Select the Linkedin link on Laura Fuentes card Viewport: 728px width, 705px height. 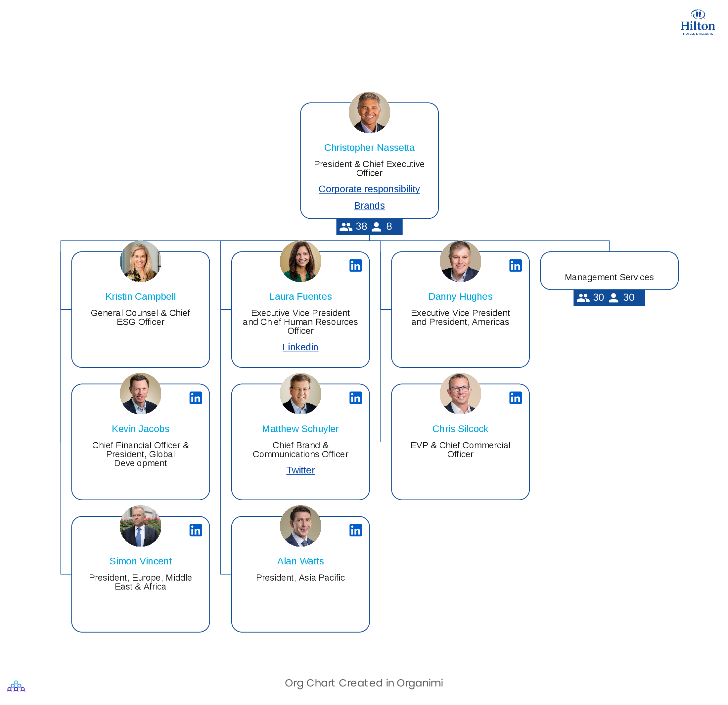tap(299, 346)
